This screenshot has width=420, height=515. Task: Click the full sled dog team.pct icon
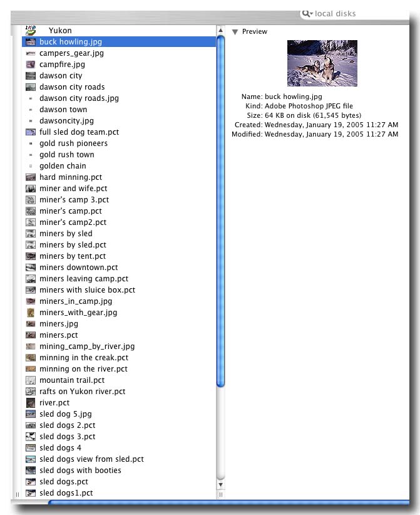31,132
